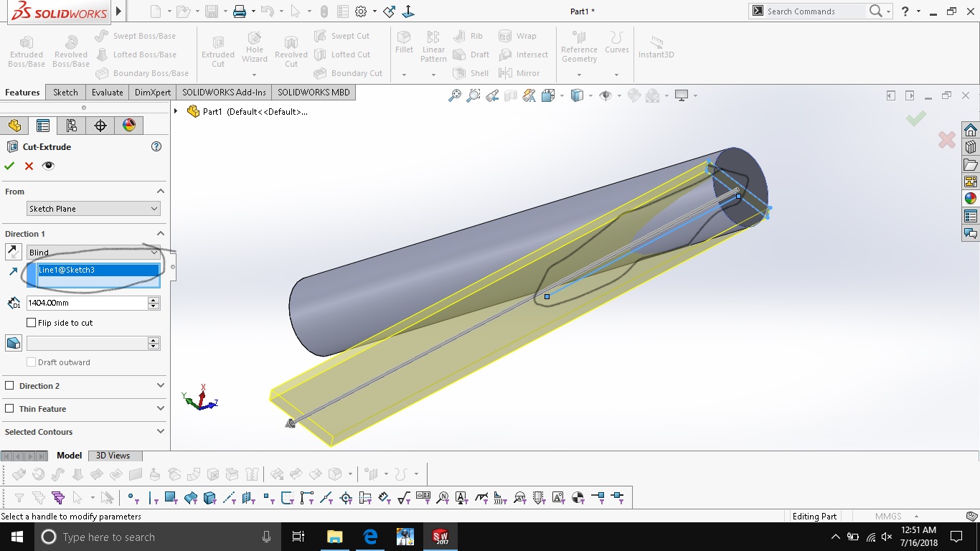Open the ConfigurationManager tab icon
The image size is (980, 551).
(72, 126)
